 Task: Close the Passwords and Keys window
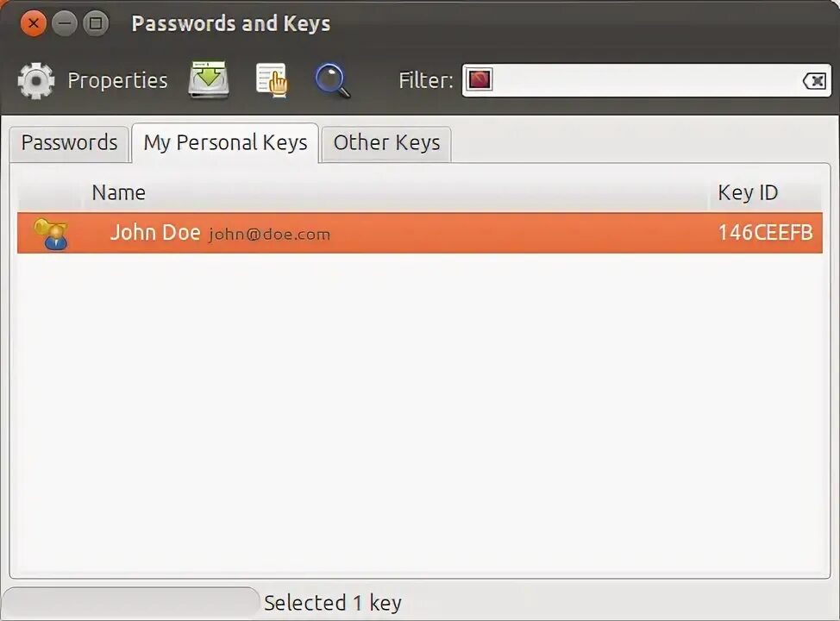34,23
